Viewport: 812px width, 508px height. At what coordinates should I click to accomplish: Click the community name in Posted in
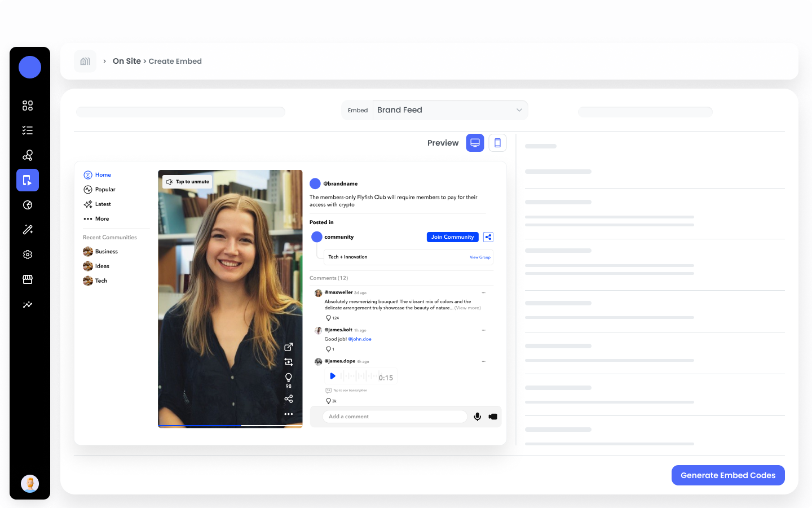click(339, 237)
